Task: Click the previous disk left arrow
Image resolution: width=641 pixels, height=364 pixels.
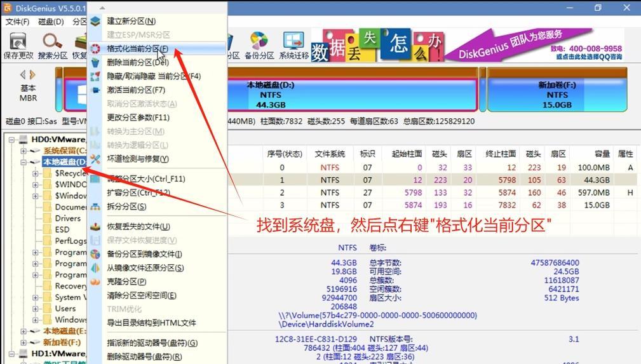Action: tap(23, 74)
